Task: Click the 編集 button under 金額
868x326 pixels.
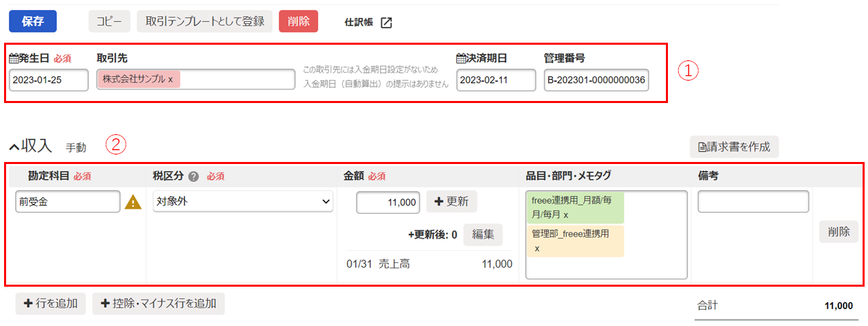Action: coord(483,235)
